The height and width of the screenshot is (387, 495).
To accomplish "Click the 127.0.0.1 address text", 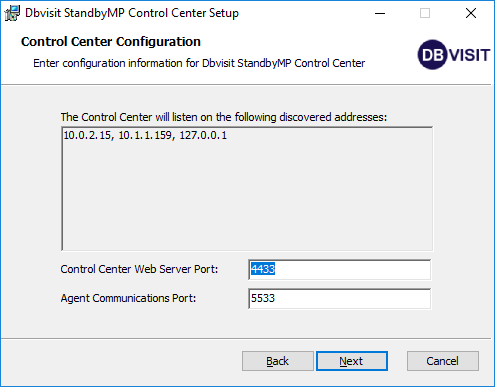I will tap(203, 135).
